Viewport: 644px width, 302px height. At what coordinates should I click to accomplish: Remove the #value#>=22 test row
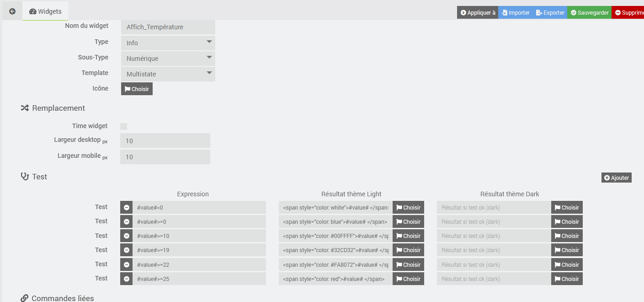pos(127,264)
